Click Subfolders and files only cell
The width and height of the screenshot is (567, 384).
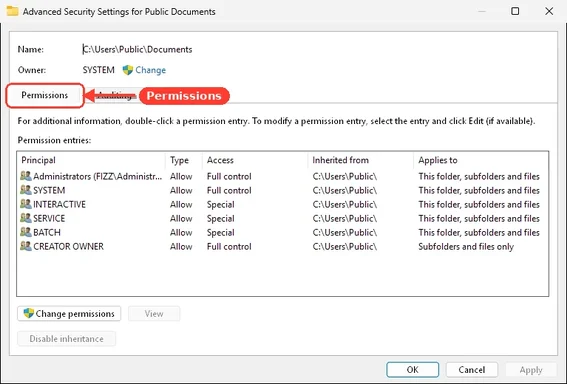[x=466, y=247]
